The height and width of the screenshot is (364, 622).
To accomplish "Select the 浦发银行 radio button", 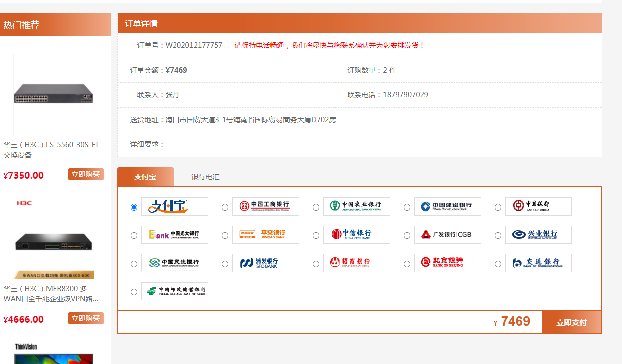I will (x=225, y=264).
